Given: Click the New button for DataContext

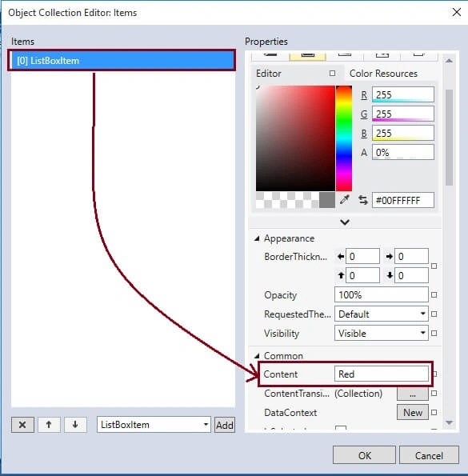Looking at the screenshot, I should 413,412.
